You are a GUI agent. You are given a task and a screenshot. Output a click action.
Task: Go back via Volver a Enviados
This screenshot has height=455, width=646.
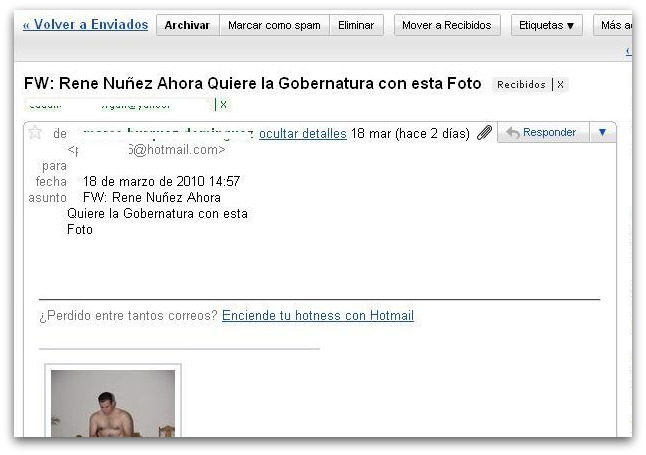(85, 24)
